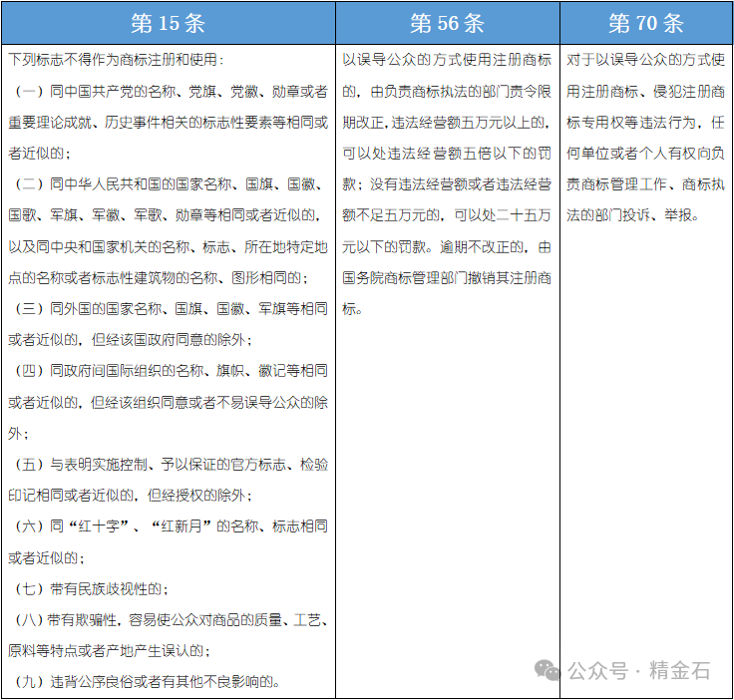Click the line beginning "重要理论成就、历史事件"
The image size is (734, 700).
169,122
